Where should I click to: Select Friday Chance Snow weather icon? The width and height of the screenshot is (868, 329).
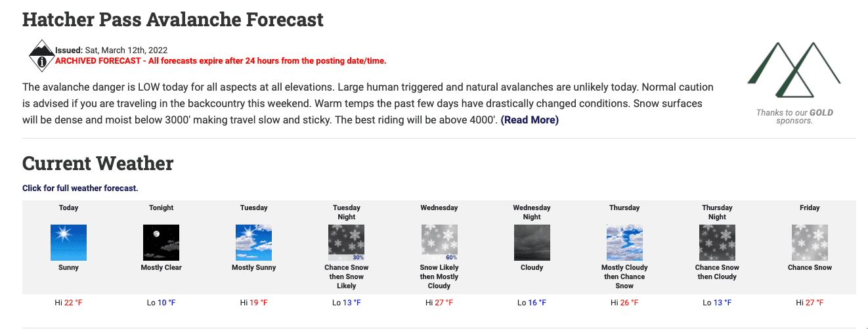(x=810, y=242)
